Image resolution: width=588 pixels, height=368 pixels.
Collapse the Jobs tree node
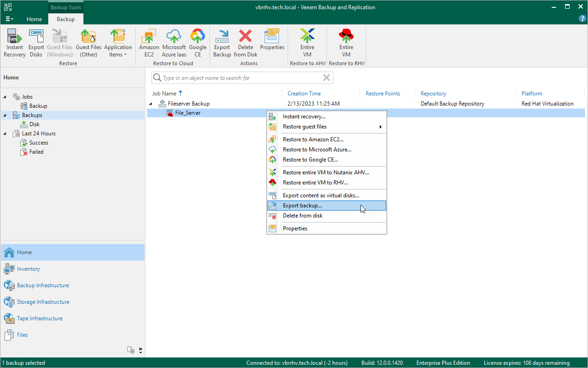point(6,97)
